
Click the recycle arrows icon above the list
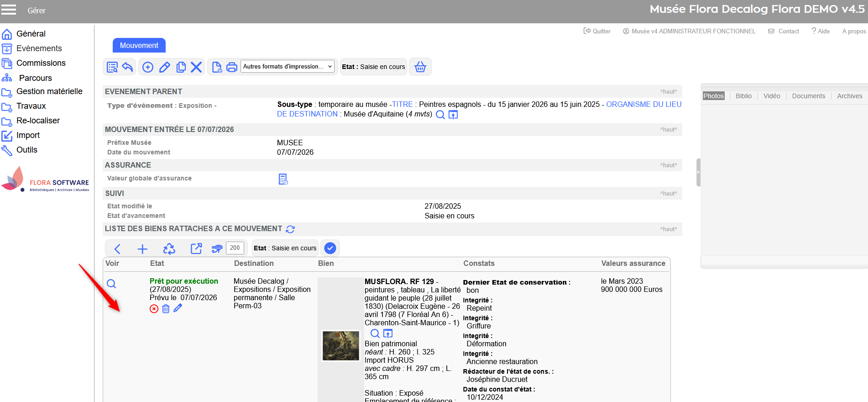(x=169, y=249)
